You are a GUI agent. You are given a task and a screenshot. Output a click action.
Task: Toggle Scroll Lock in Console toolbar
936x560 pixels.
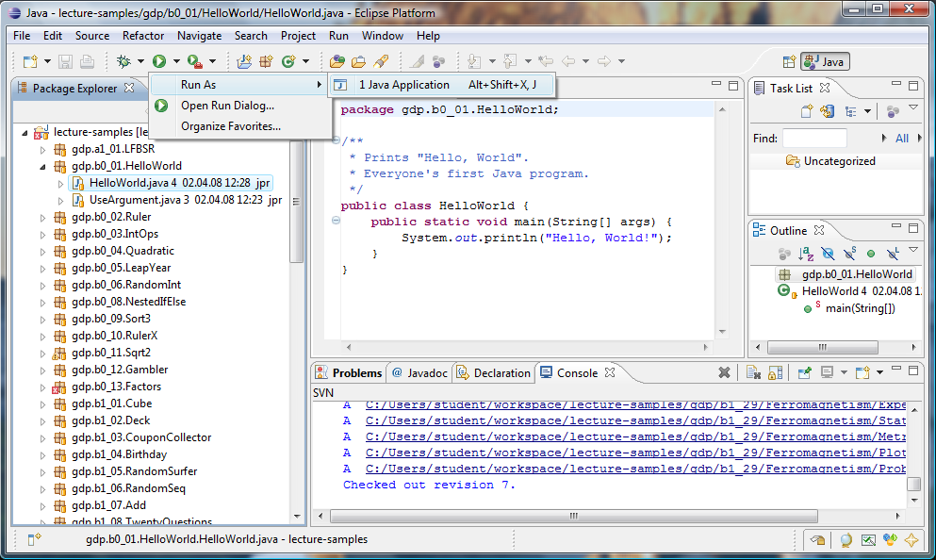pos(776,372)
